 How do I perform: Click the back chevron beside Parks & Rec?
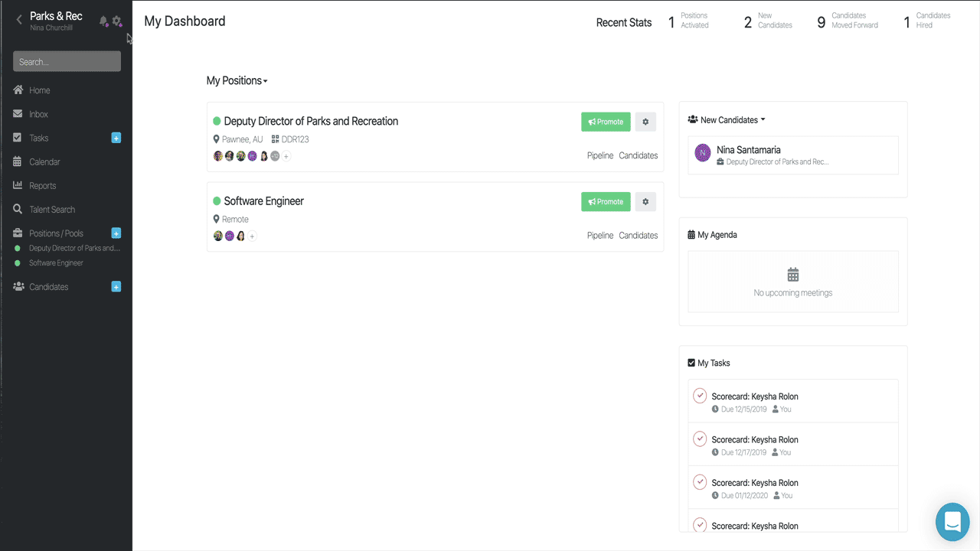[x=19, y=21]
